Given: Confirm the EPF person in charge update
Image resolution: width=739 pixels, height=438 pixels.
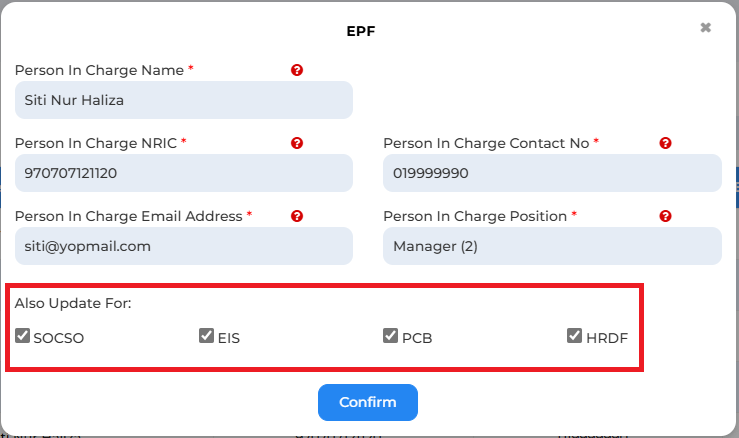Looking at the screenshot, I should 368,402.
